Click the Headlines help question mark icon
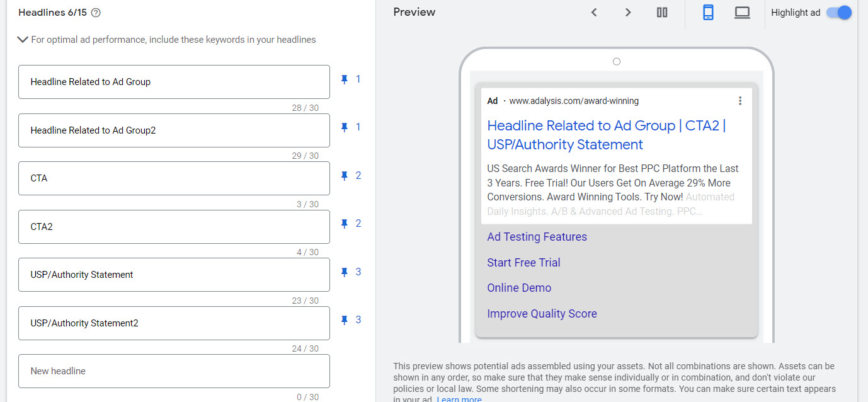868x402 pixels. coord(96,13)
